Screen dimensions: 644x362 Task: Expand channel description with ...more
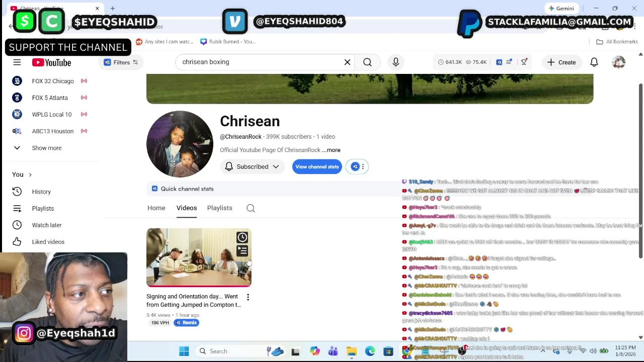pos(331,150)
